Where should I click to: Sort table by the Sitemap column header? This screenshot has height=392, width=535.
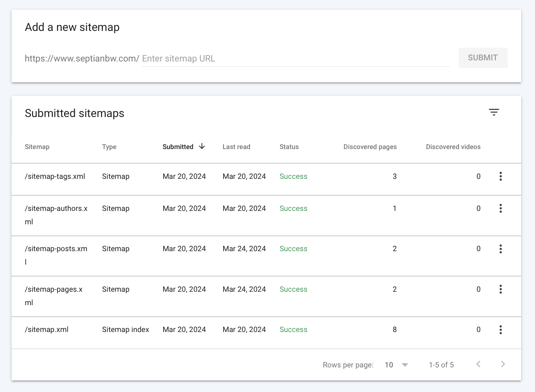pyautogui.click(x=37, y=146)
